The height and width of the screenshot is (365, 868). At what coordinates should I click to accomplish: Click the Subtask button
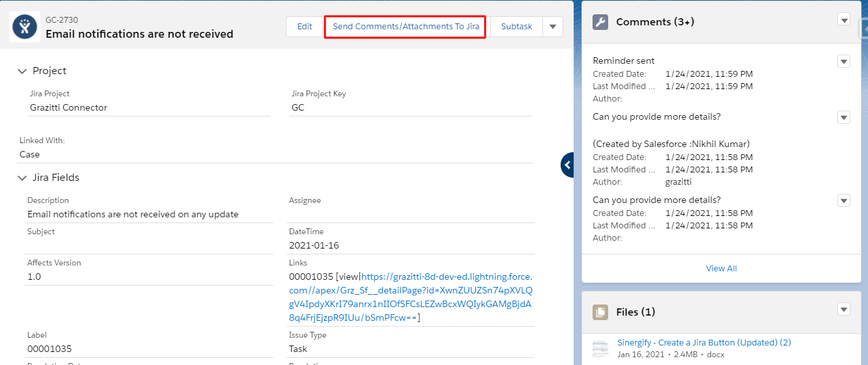[x=516, y=27]
